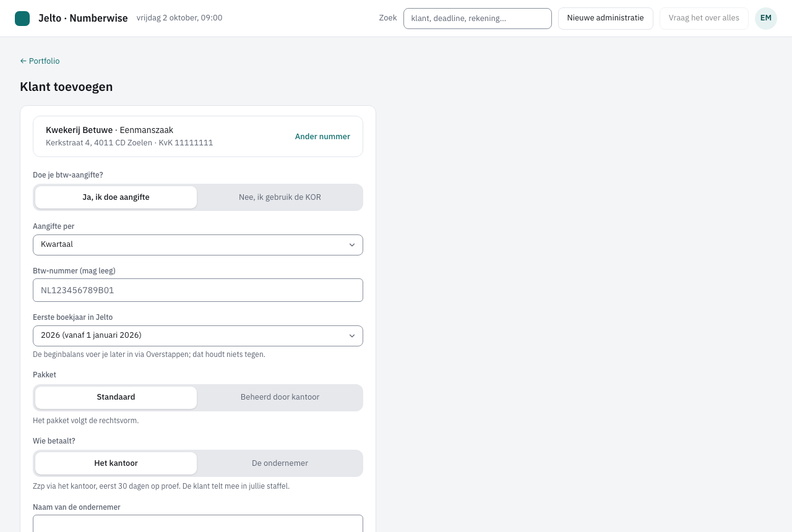Click the 'Nieuwe administratie' button
Viewport: 792px width, 532px height.
606,19
